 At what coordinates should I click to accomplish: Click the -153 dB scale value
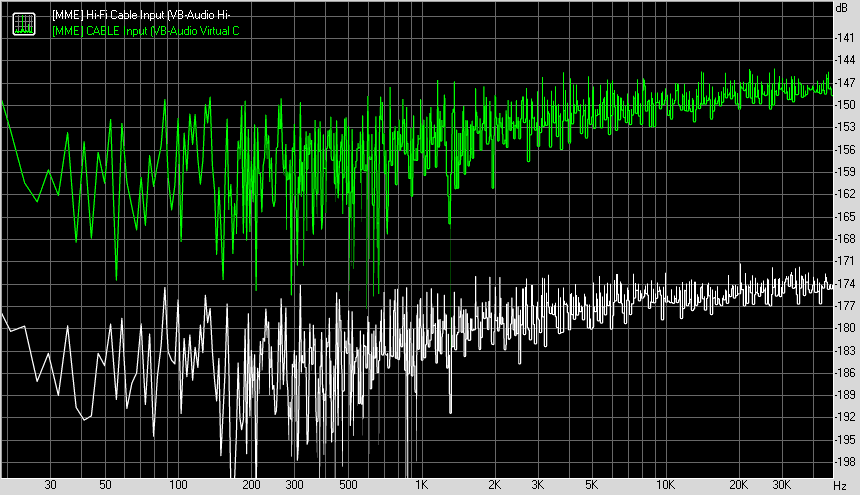click(845, 127)
